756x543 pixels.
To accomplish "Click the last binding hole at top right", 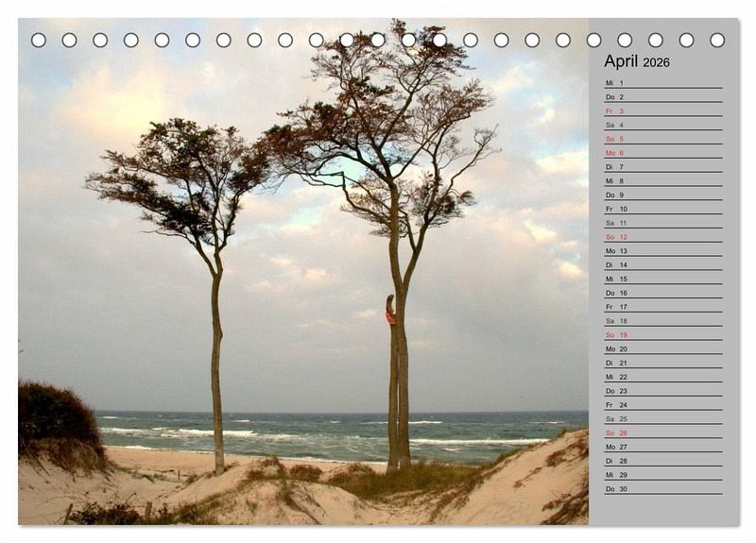I will (x=717, y=41).
